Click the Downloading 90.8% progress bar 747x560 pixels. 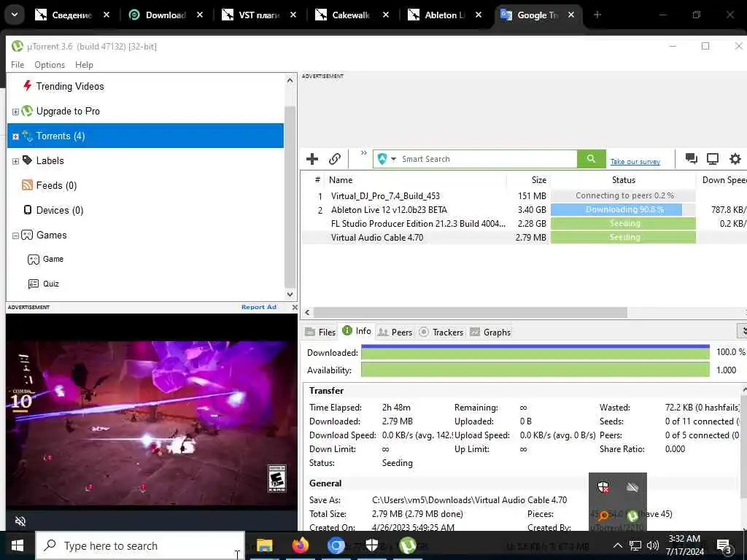tap(623, 209)
